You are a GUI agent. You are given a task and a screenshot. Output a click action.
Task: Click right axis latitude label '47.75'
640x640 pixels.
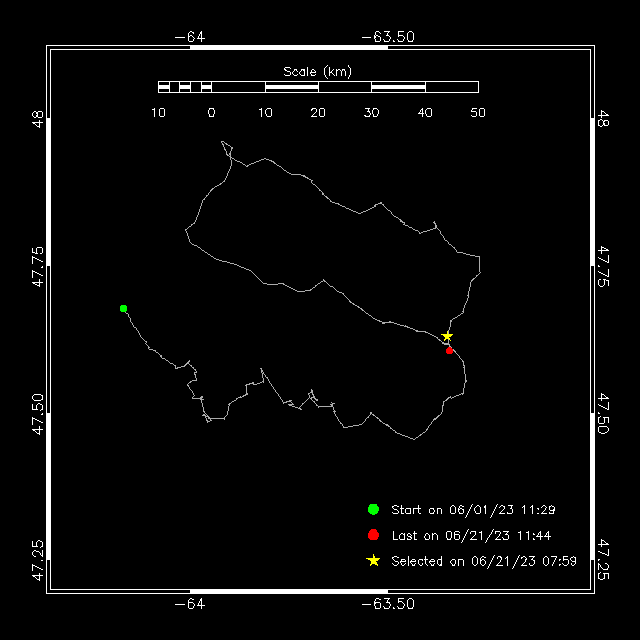click(x=603, y=267)
